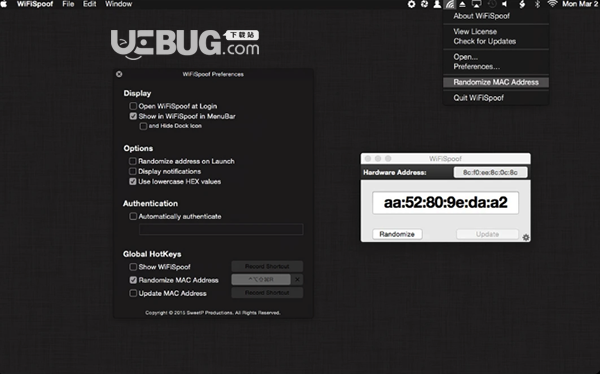This screenshot has width=600, height=374.
Task: Click the battery charging menu bar icon
Action: 522,4
